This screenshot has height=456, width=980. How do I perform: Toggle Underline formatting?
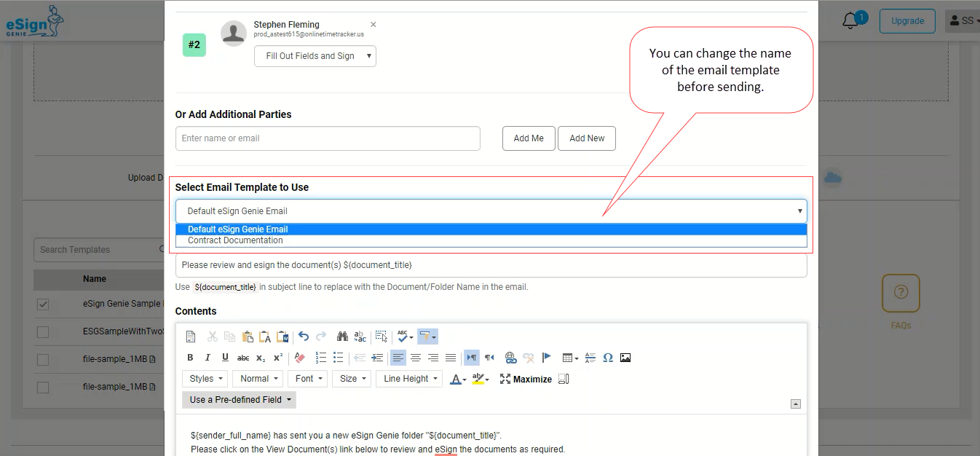225,358
